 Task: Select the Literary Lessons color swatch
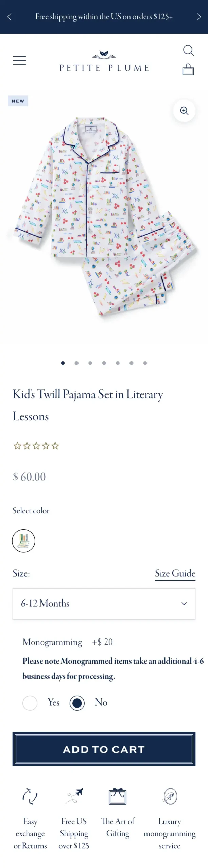pyautogui.click(x=23, y=541)
